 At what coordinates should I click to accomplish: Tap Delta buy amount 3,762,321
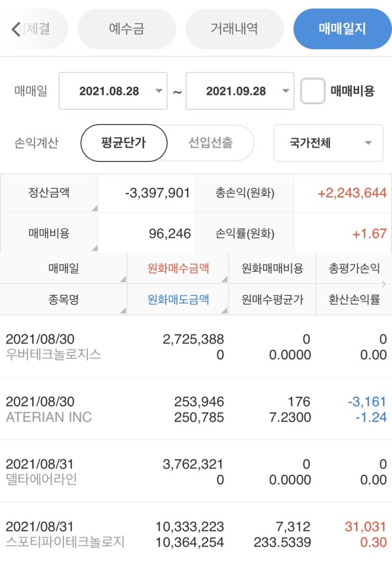click(193, 464)
